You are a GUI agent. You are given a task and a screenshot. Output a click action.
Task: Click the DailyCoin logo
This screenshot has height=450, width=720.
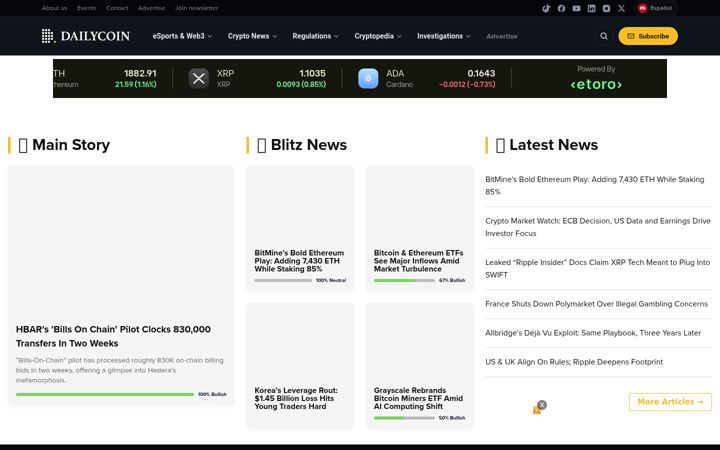pyautogui.click(x=86, y=36)
